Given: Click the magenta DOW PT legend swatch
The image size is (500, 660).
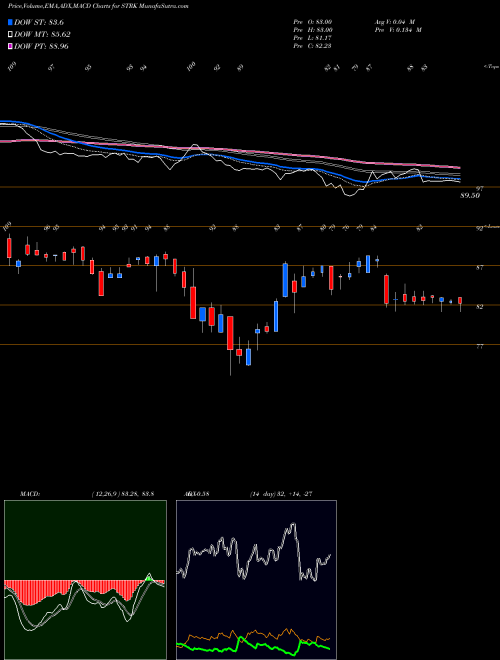Looking at the screenshot, I should [x=10, y=46].
